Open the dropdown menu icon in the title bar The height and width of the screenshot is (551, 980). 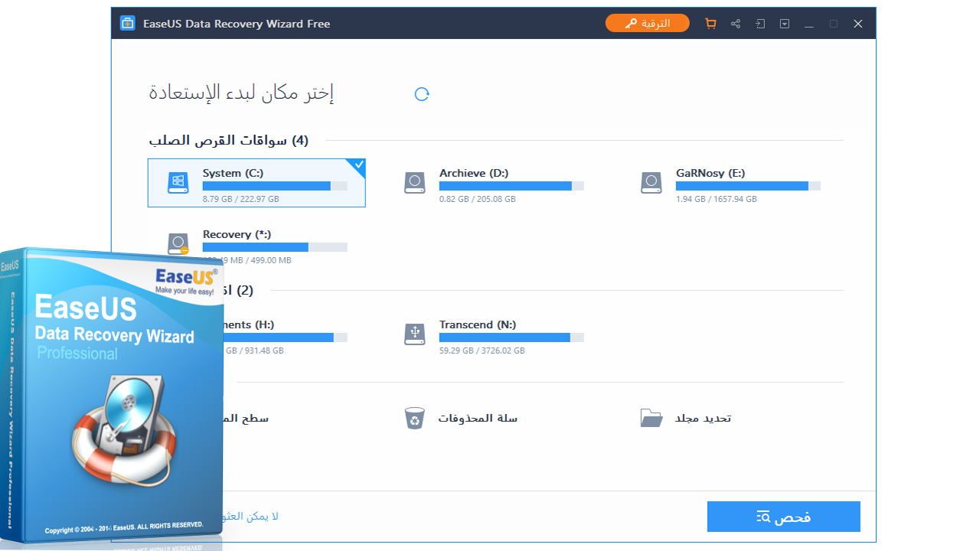point(784,23)
